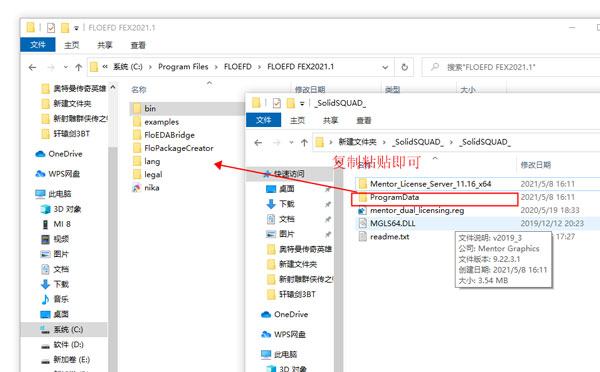
Task: Go up one level in _SolidSQUAD_ window
Action: [x=304, y=143]
